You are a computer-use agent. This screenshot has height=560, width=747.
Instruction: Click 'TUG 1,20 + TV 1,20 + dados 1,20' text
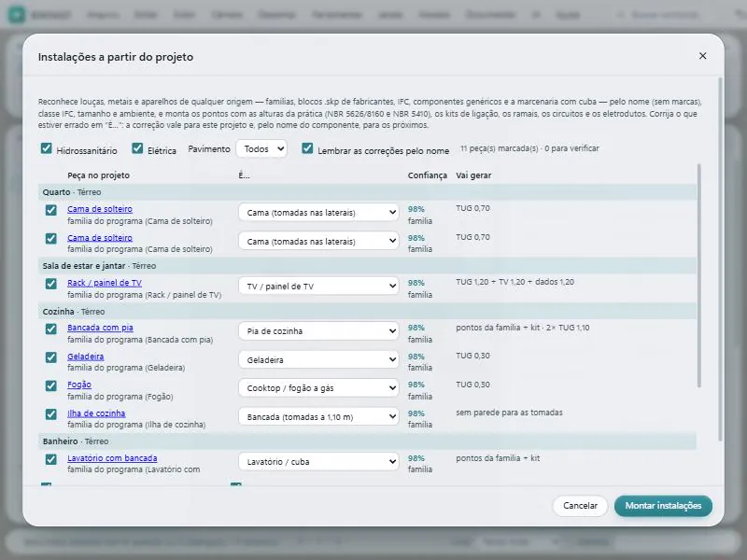click(514, 282)
